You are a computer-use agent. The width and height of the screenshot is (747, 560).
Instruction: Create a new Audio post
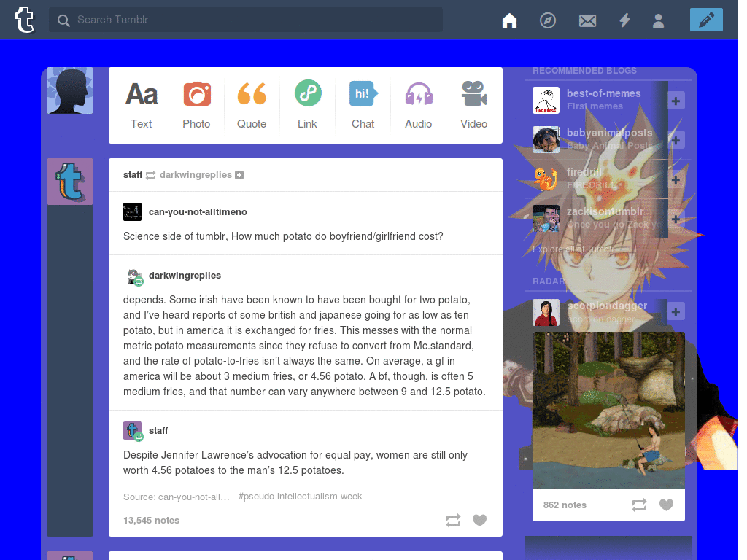tap(418, 105)
